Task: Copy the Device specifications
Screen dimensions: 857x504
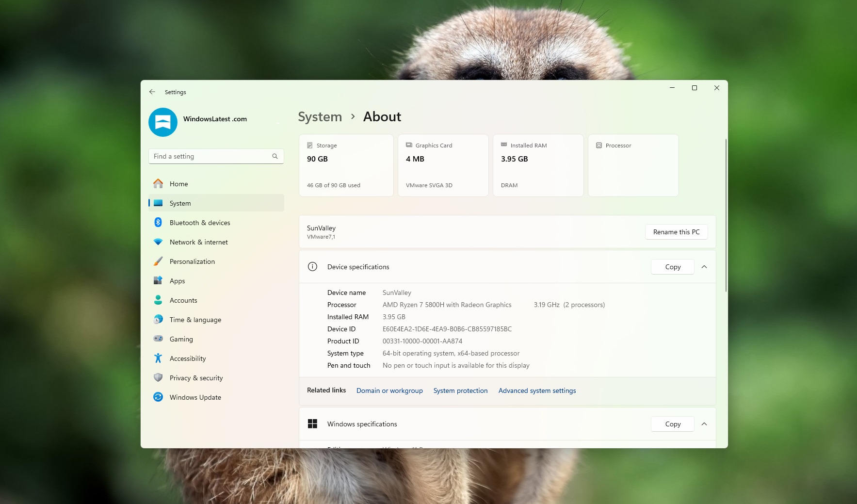Action: pyautogui.click(x=672, y=266)
